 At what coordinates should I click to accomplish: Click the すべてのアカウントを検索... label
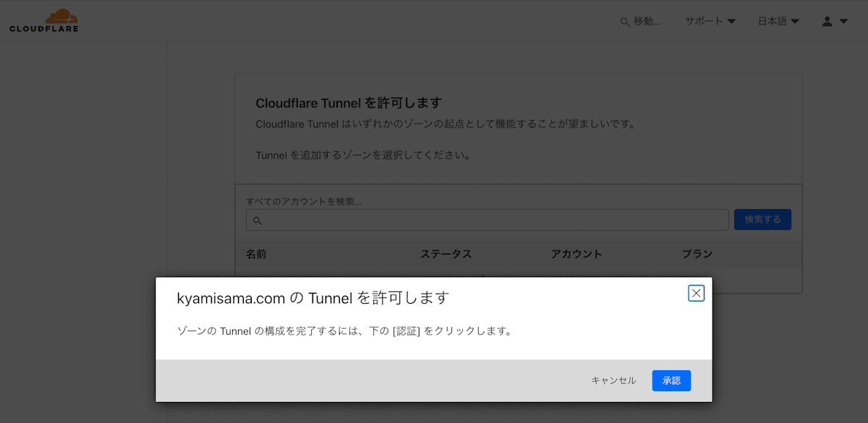pos(304,202)
